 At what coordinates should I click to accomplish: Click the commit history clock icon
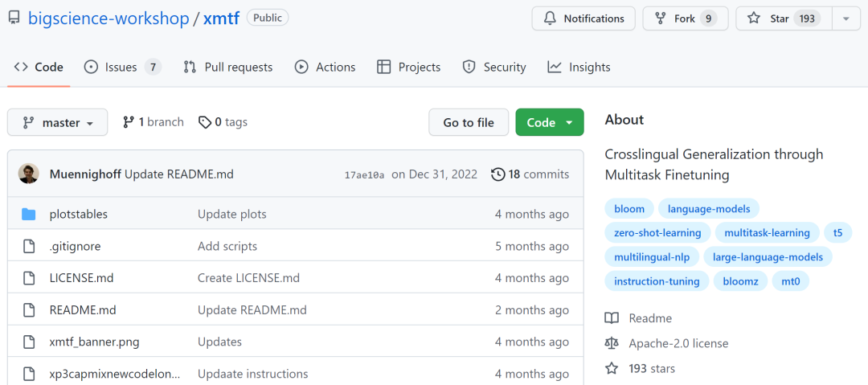498,174
